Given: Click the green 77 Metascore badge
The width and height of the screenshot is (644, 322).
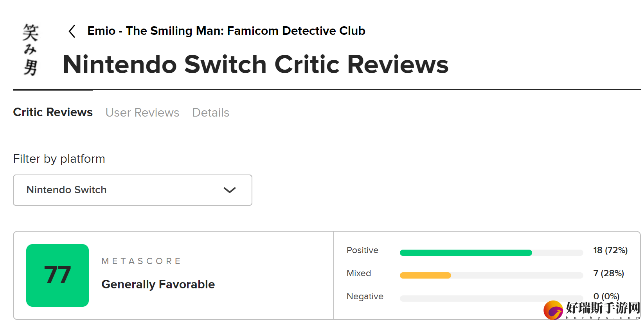Looking at the screenshot, I should [x=58, y=275].
